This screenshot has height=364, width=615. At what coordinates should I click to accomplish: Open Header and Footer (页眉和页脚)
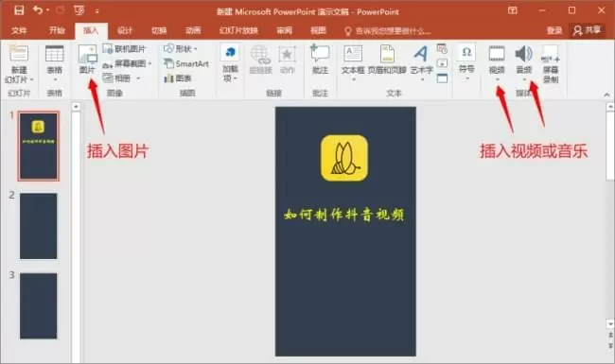pos(387,60)
